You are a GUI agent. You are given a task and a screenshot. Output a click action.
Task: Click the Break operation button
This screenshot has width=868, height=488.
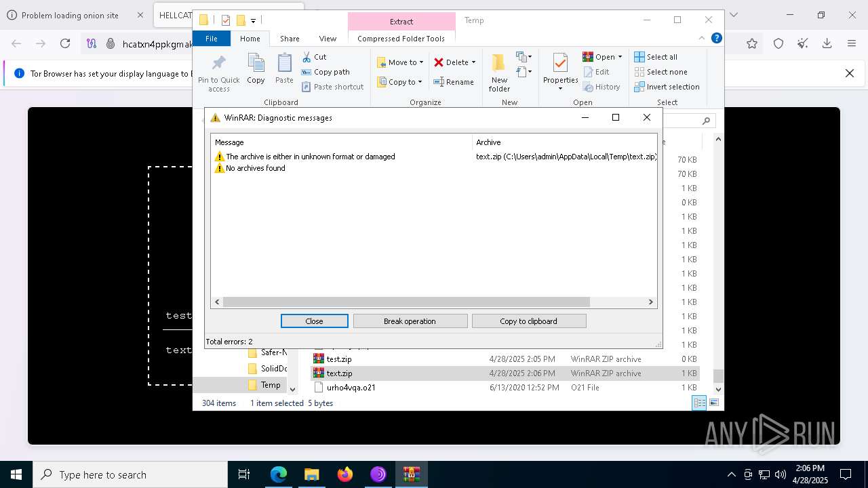410,321
